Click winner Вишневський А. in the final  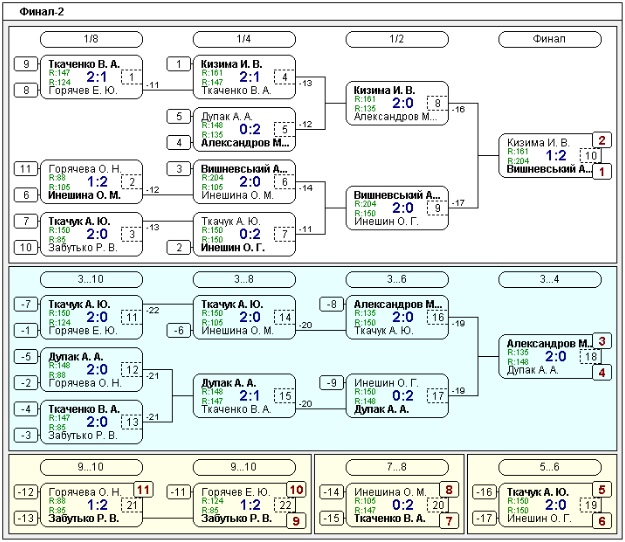pos(549,169)
